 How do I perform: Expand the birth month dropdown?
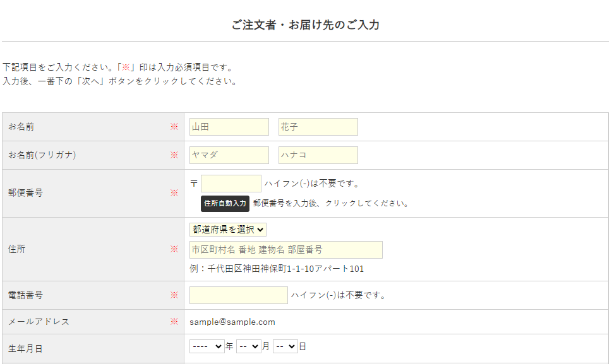pyautogui.click(x=248, y=346)
